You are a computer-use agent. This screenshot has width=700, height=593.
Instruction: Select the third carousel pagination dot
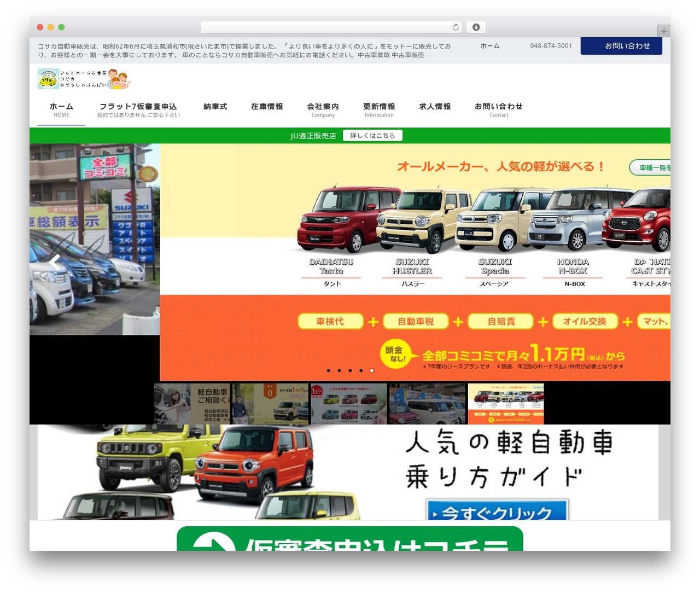(x=350, y=370)
